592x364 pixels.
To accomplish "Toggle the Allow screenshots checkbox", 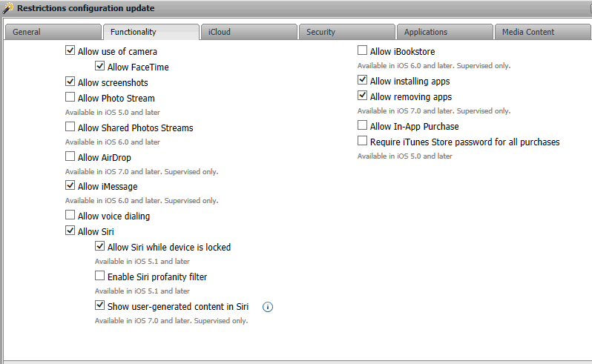I will coord(70,82).
